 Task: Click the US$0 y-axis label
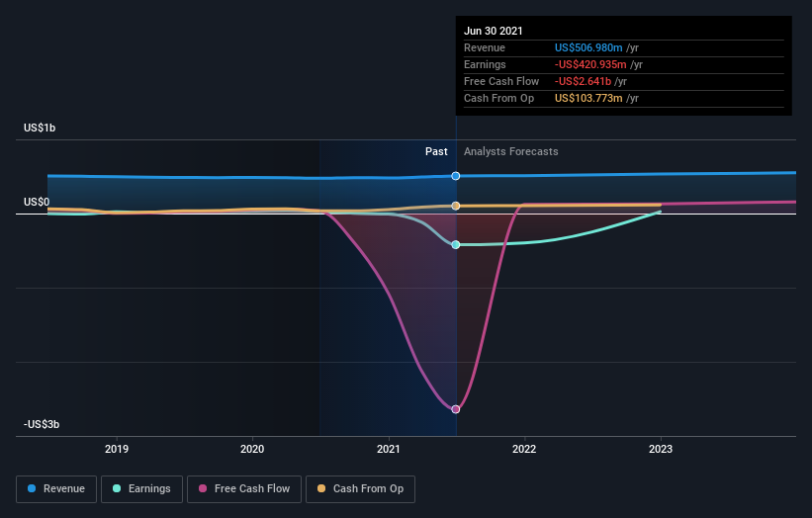37,202
